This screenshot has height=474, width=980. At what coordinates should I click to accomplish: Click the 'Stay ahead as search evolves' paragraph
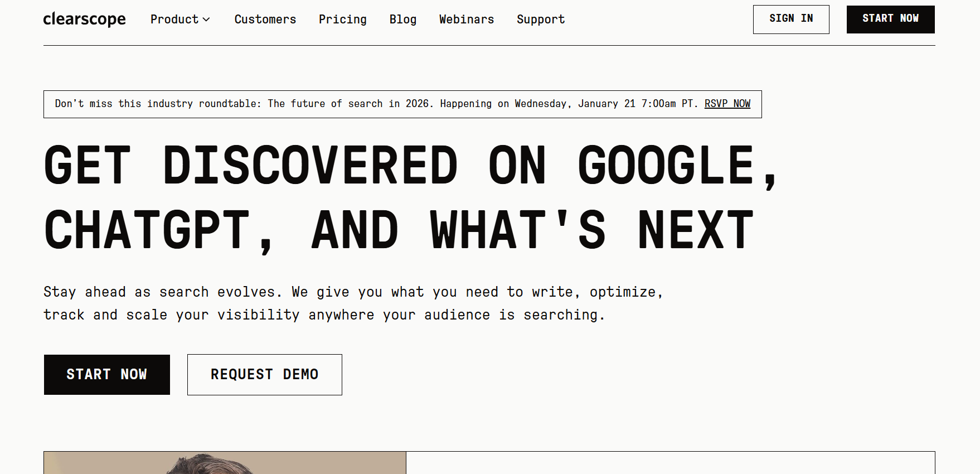(x=352, y=303)
